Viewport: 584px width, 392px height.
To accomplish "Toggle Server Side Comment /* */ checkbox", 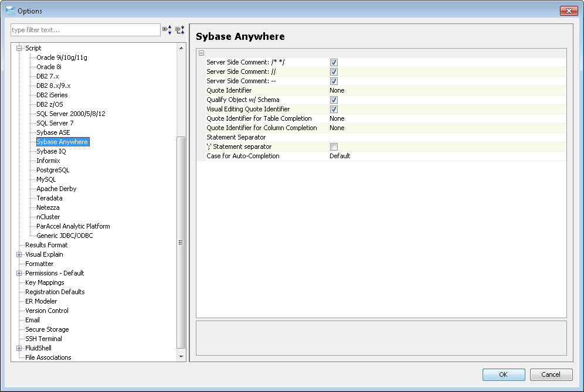I will click(x=334, y=63).
